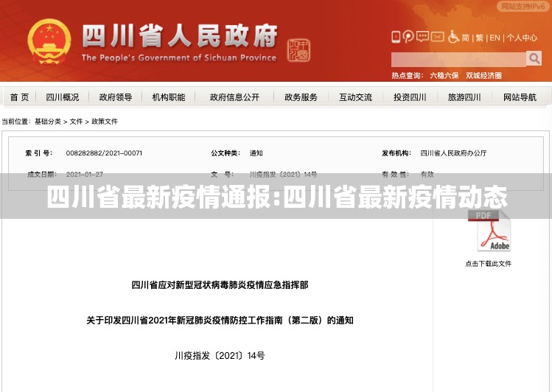Screen dimensions: 552x392
Task: Open 政务服务 navigation item
Action: coord(301,97)
